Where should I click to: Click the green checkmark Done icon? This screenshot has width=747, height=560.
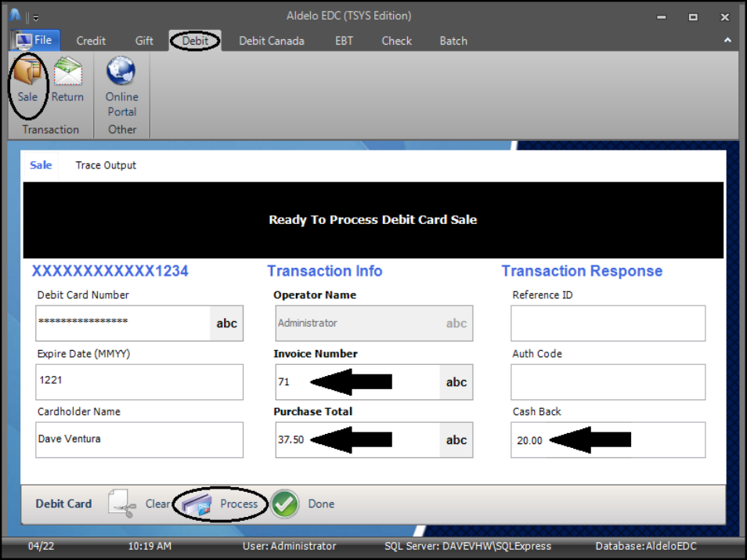click(x=285, y=504)
